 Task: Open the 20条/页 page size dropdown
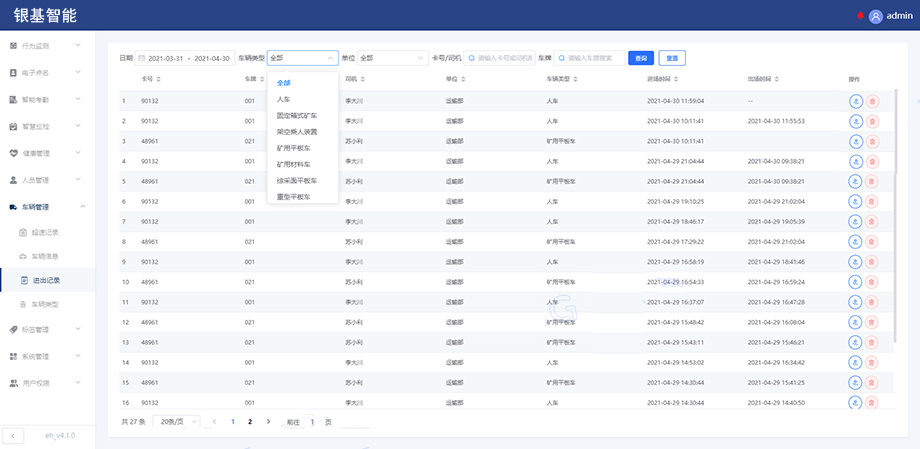tap(179, 422)
